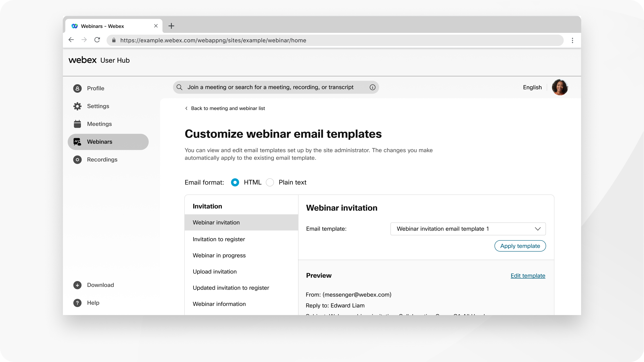Click the Profile icon in sidebar
644x362 pixels.
tap(77, 88)
